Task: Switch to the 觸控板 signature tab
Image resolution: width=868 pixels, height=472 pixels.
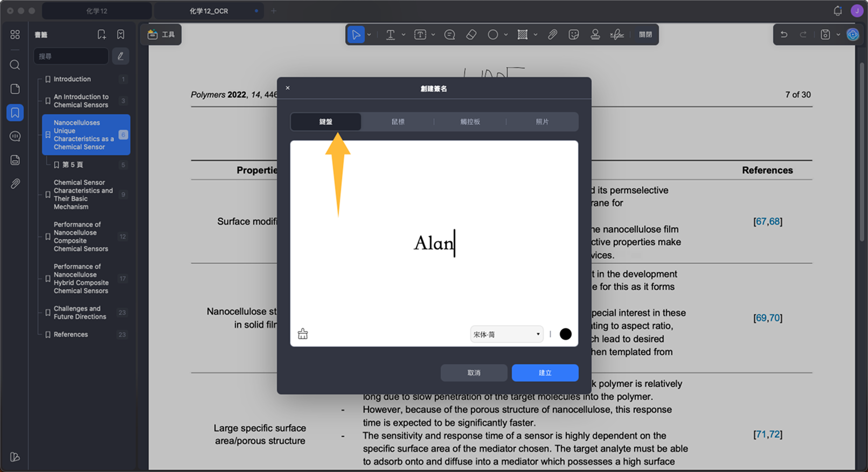Action: point(470,122)
